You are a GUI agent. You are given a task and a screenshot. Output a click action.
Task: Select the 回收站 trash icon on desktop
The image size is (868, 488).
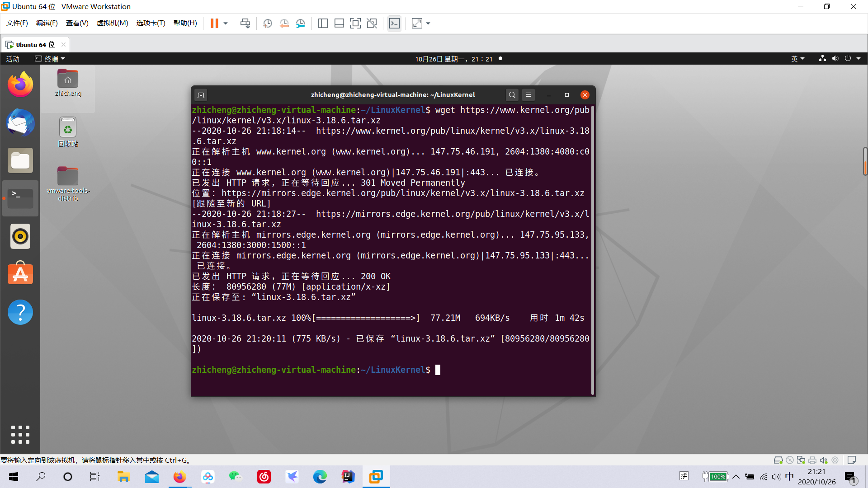point(68,132)
